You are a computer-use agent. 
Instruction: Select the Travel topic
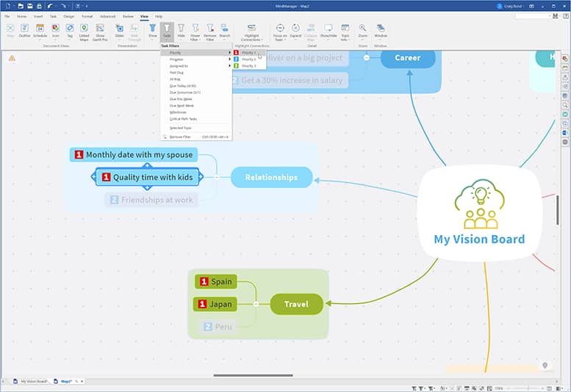pos(296,304)
